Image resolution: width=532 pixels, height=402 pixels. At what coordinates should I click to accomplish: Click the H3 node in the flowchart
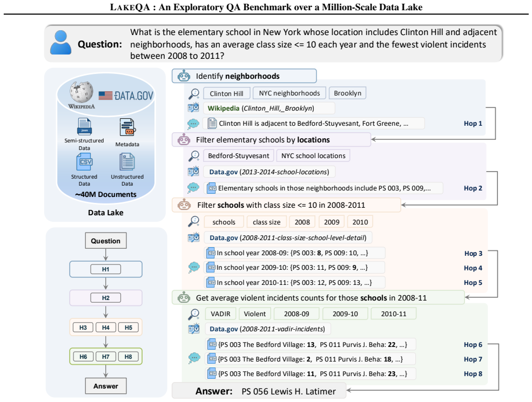83,328
